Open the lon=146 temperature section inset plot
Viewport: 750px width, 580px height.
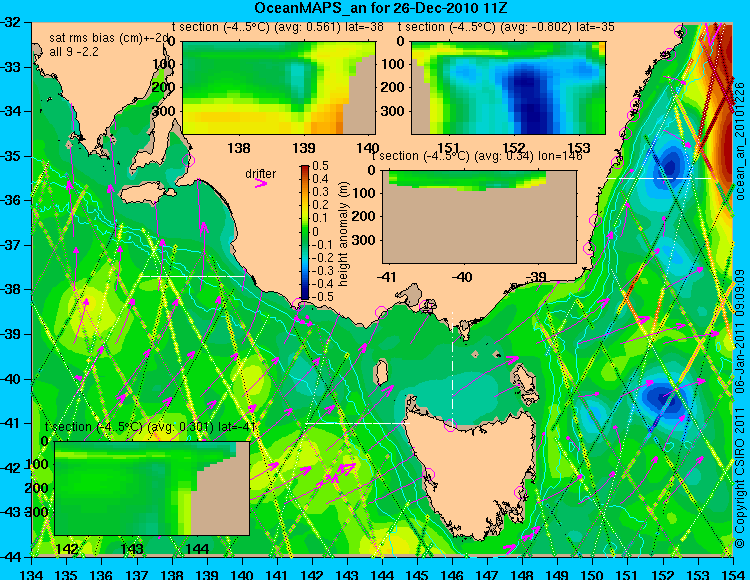pyautogui.click(x=479, y=217)
